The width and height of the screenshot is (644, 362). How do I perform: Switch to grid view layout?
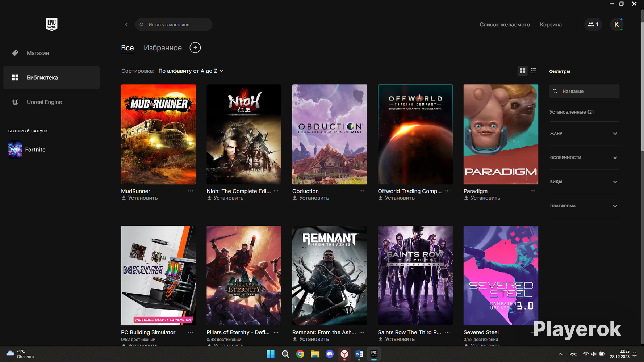point(522,71)
